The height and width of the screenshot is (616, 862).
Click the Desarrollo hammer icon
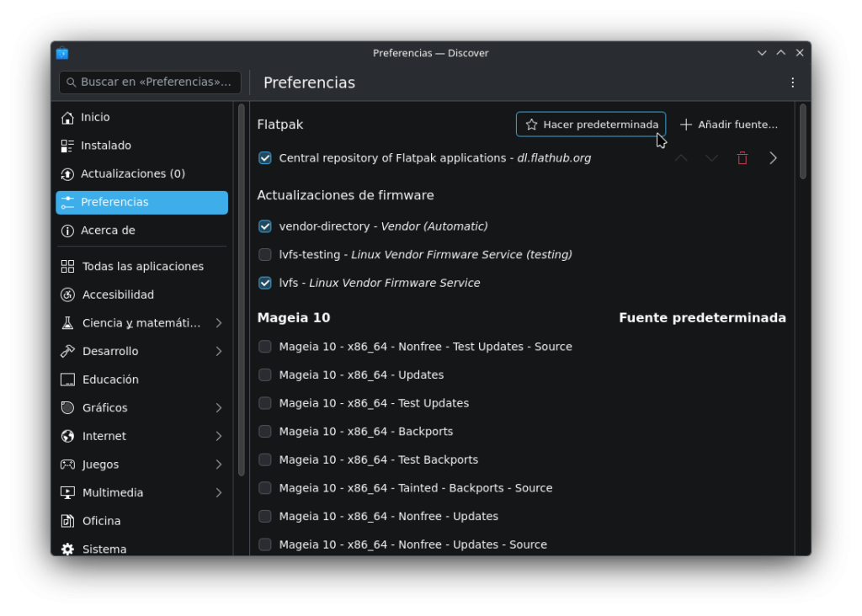pos(67,351)
